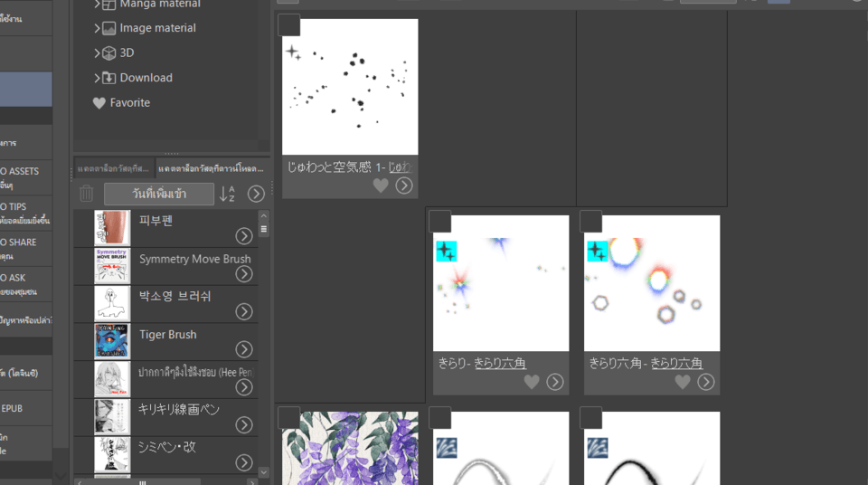Screen dimensions: 868x485
Task: Open details arrow for 박소영 브러쉬
Action: (244, 311)
